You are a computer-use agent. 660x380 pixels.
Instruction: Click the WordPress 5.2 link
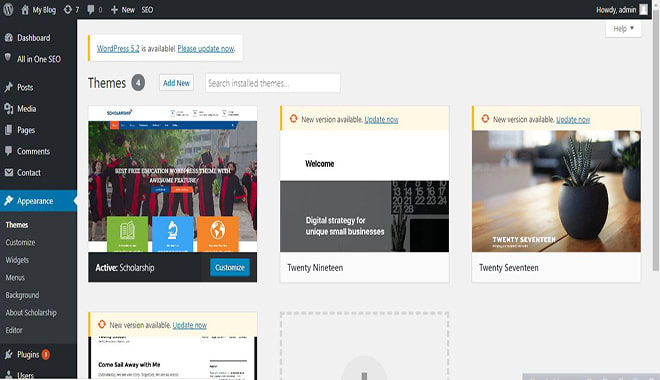[x=118, y=48]
